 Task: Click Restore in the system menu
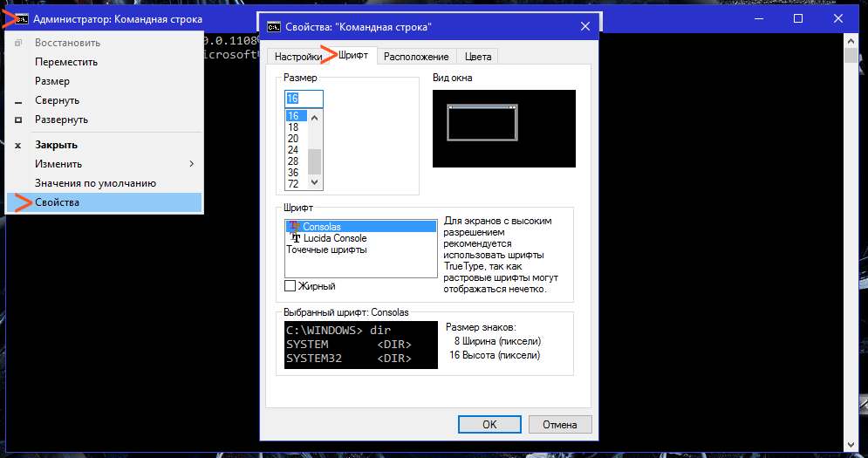tap(104, 43)
